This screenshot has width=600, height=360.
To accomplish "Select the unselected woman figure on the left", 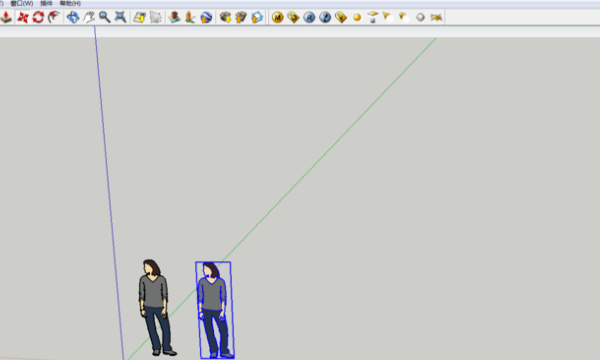I will 156,307.
